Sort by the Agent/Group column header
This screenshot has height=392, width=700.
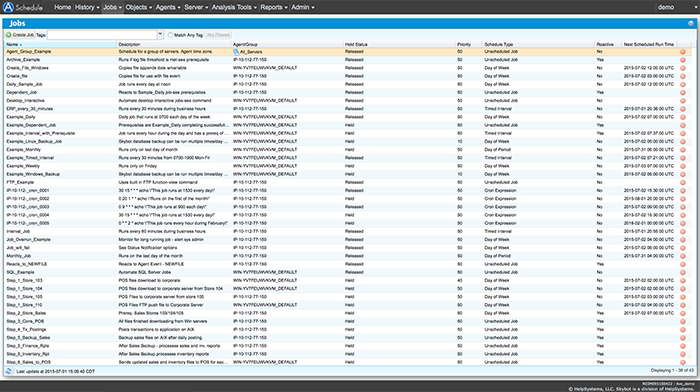287,44
